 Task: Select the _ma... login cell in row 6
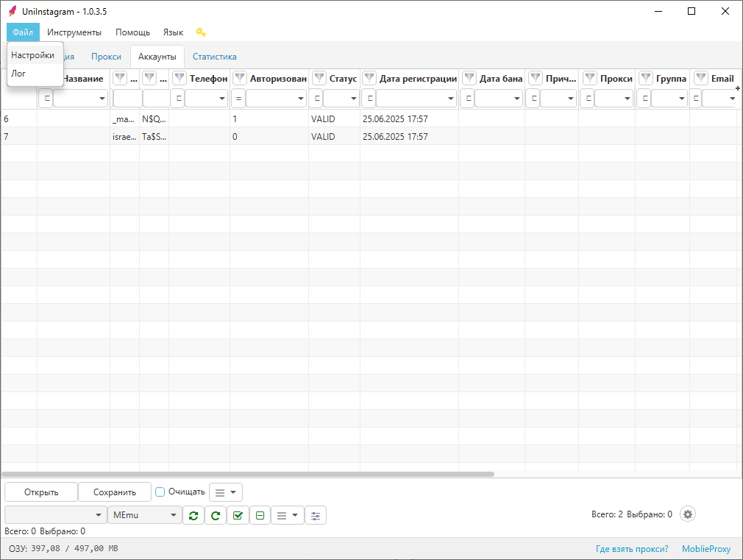[124, 118]
